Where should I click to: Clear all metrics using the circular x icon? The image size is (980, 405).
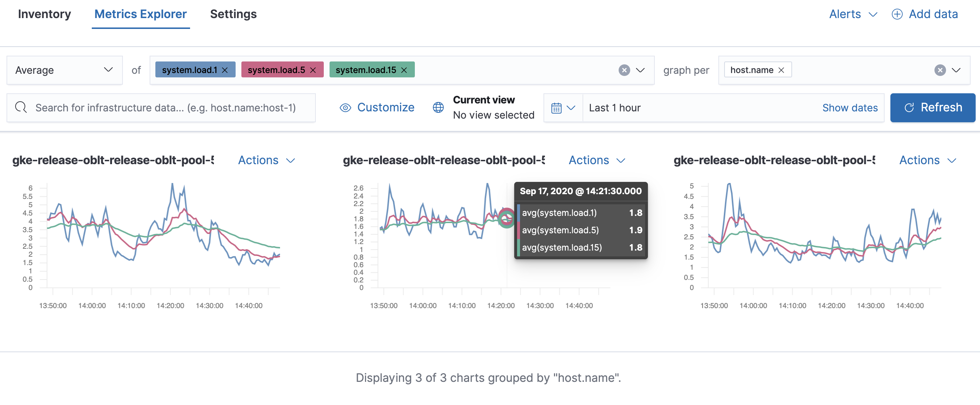click(x=624, y=70)
